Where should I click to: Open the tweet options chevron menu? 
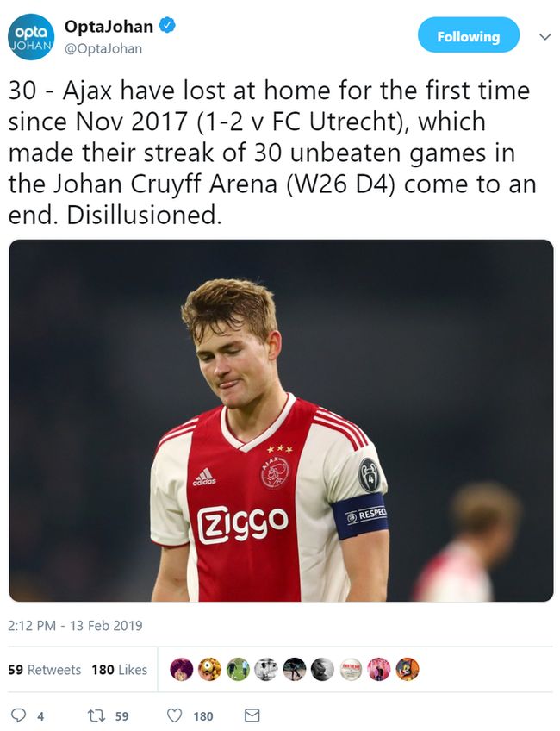coord(544,37)
